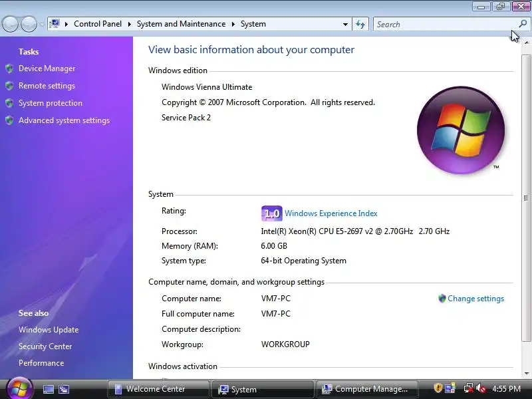Open Remote settings task link
This screenshot has height=399, width=532.
click(47, 86)
